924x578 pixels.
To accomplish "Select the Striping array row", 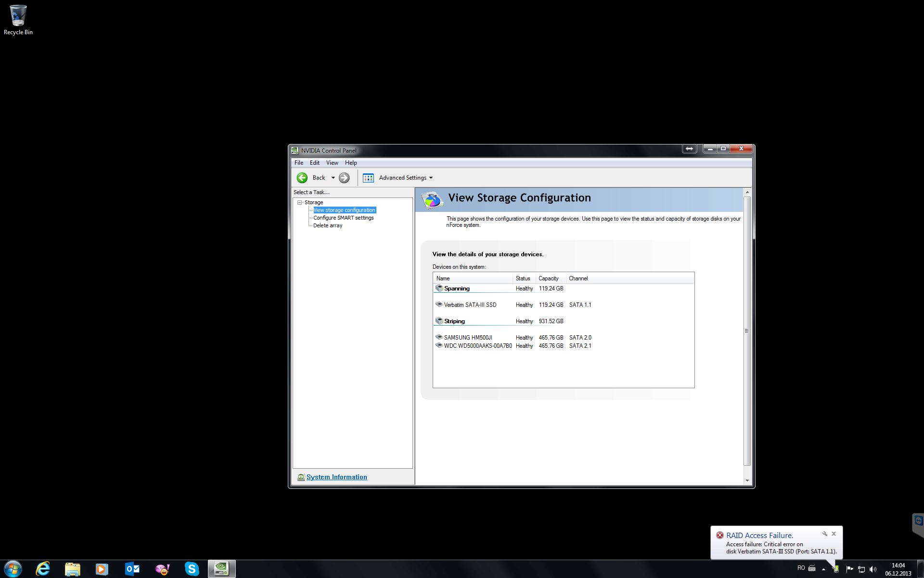I will point(563,321).
